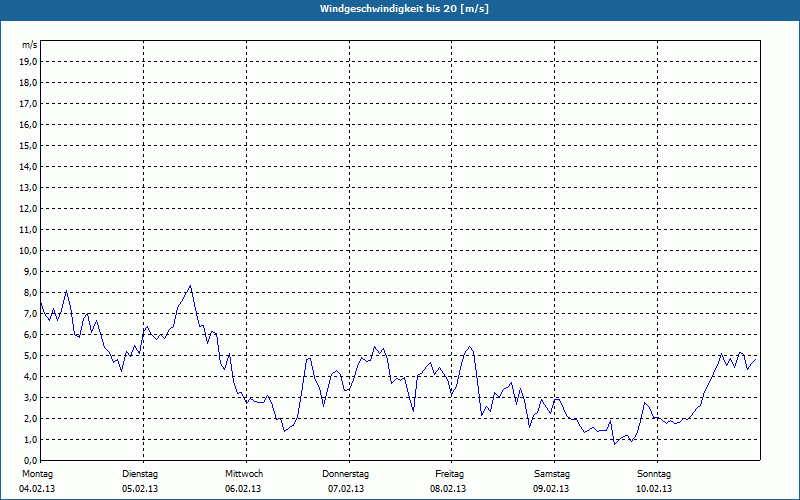
Task: Select the 18,0 axis value
Action: (28, 83)
